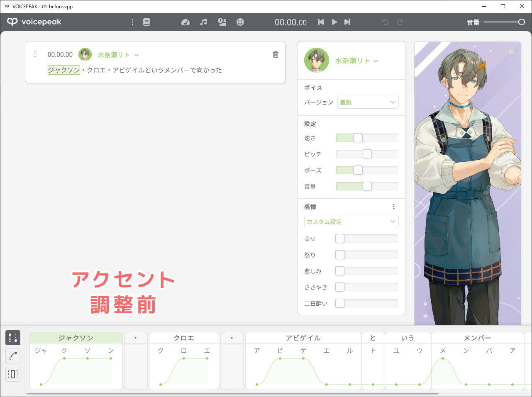
Task: Click the character portrait illustration
Action: point(468,183)
